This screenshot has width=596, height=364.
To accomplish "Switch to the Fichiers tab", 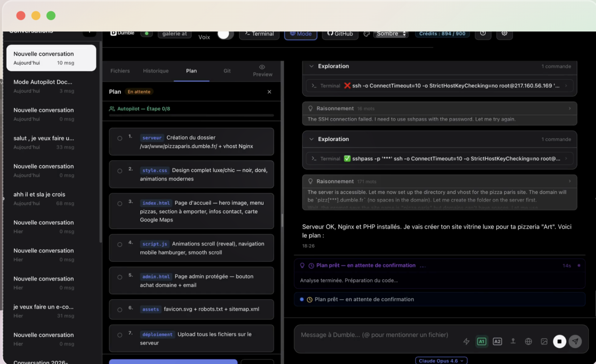I will 120,71.
